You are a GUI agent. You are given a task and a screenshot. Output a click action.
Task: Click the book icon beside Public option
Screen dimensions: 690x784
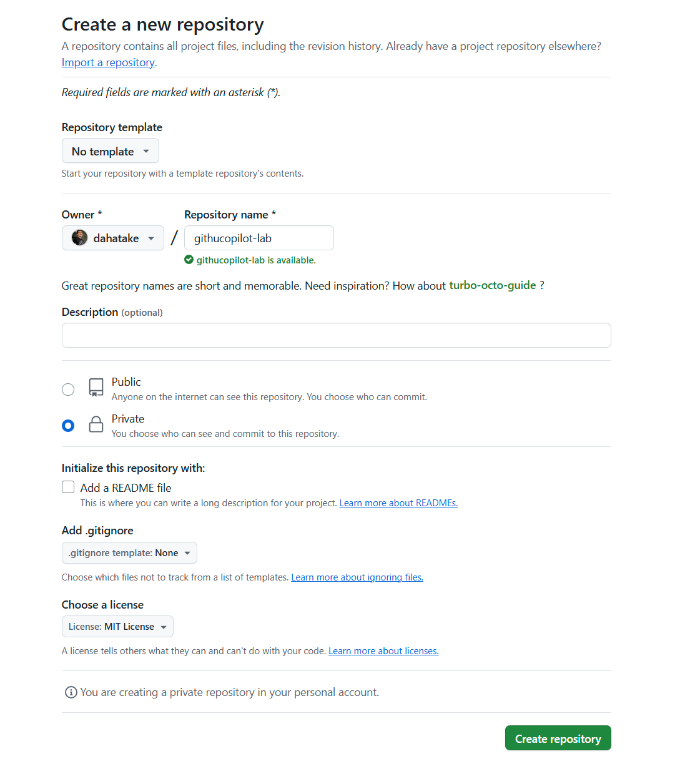click(96, 388)
